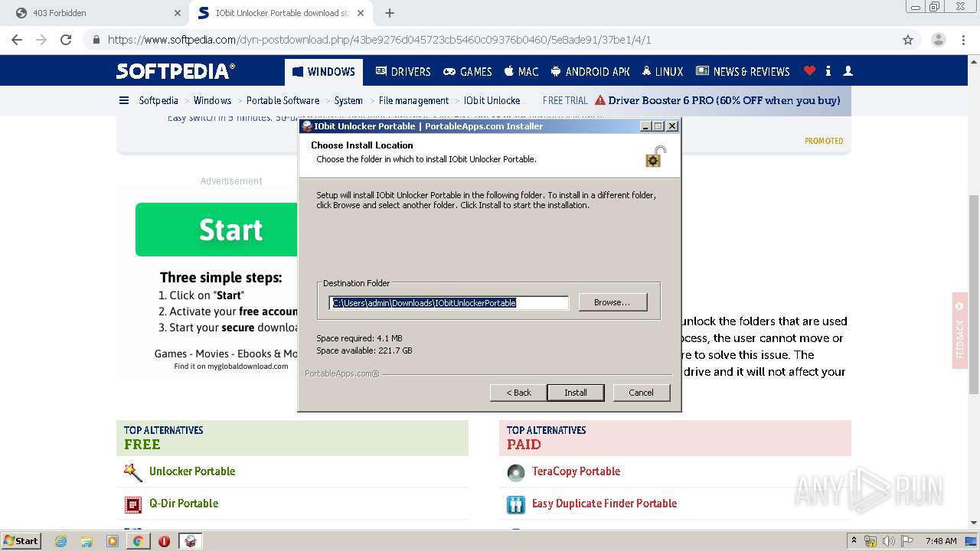Open the GAMES section

[x=468, y=72]
